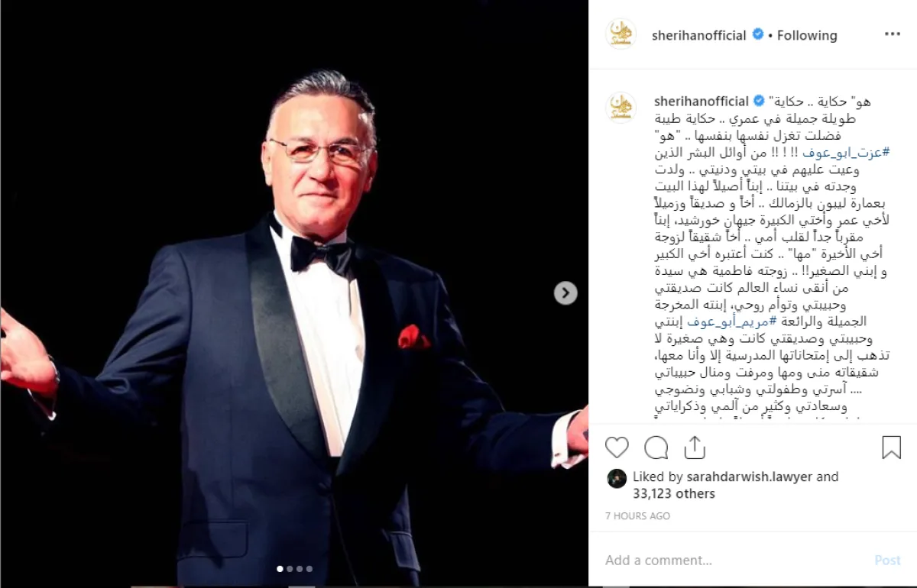Click the مريم_أبو_عوف hashtag

pyautogui.click(x=732, y=321)
